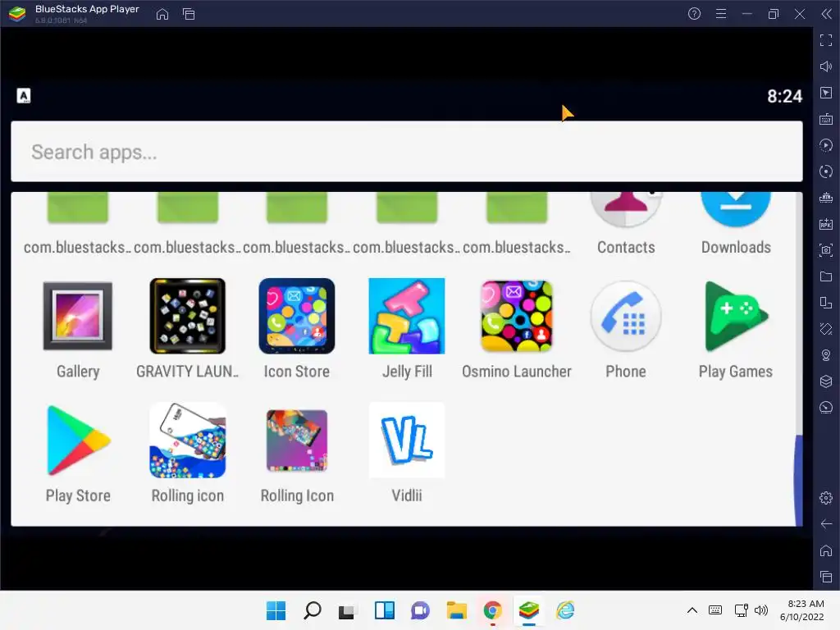Open keyboard controls in sidebar
The height and width of the screenshot is (630, 840).
pos(826,119)
